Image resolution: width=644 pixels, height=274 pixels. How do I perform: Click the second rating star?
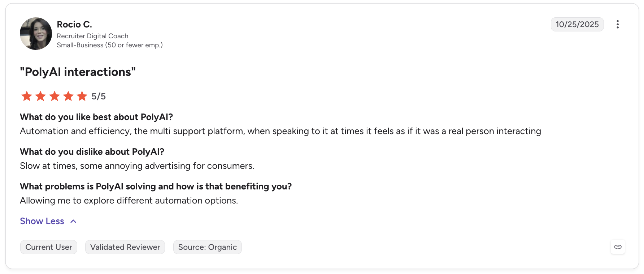coord(40,96)
